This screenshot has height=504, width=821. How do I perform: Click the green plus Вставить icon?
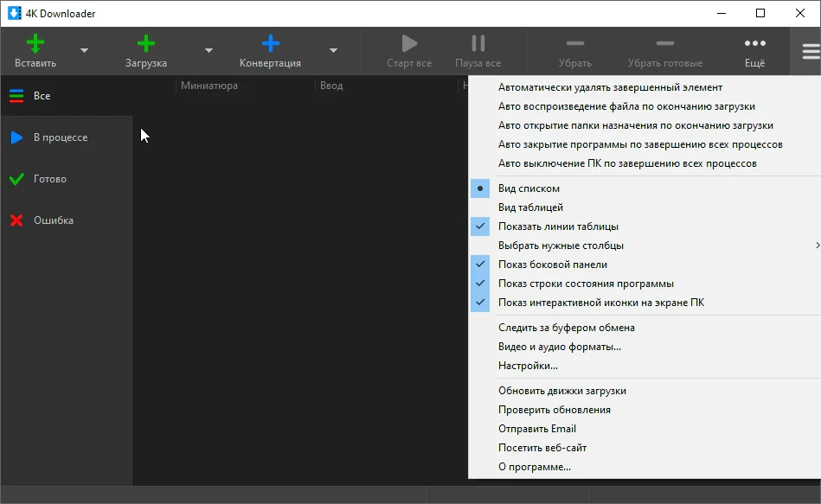pos(35,43)
